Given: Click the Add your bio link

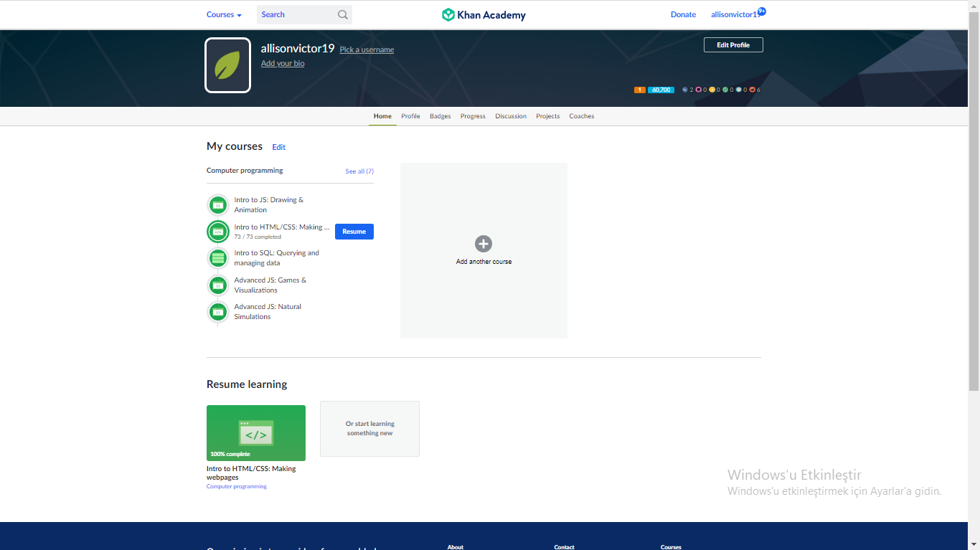Looking at the screenshot, I should (283, 64).
